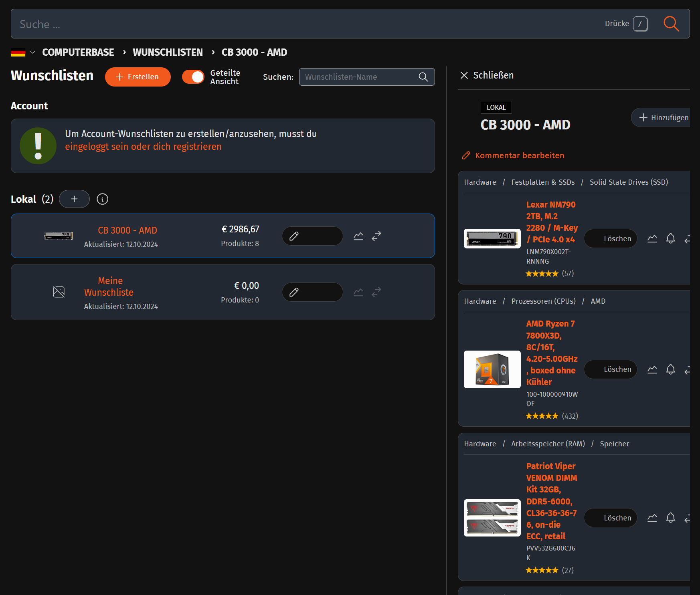Set price alert bell for Ryzen 7 7800X3D
This screenshot has height=595, width=700.
(x=670, y=369)
